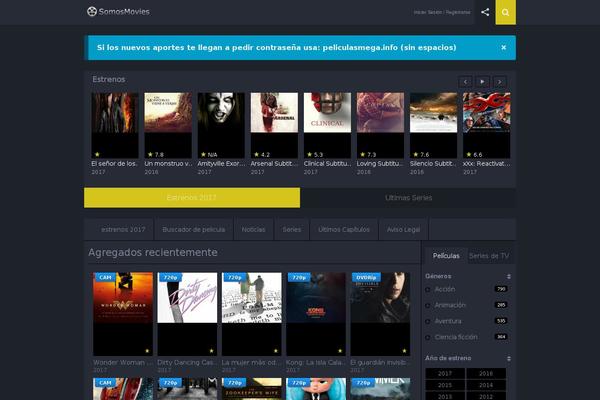Image resolution: width=600 pixels, height=400 pixels.
Task: Collapse the Año de estreno section arrows
Action: click(x=509, y=359)
